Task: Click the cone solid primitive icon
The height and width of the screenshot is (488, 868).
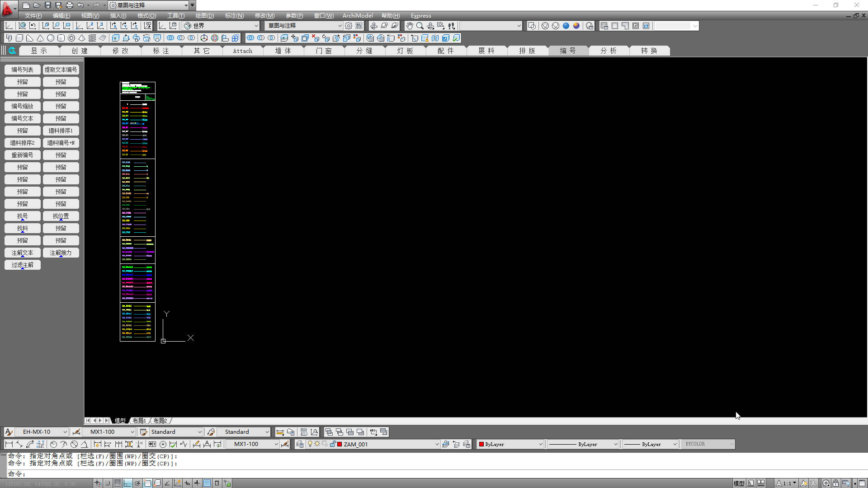Action: coord(40,38)
